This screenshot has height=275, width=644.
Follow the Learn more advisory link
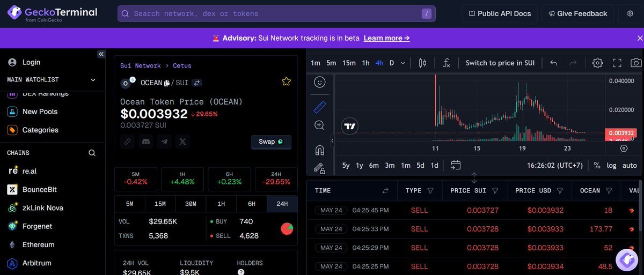coord(386,38)
